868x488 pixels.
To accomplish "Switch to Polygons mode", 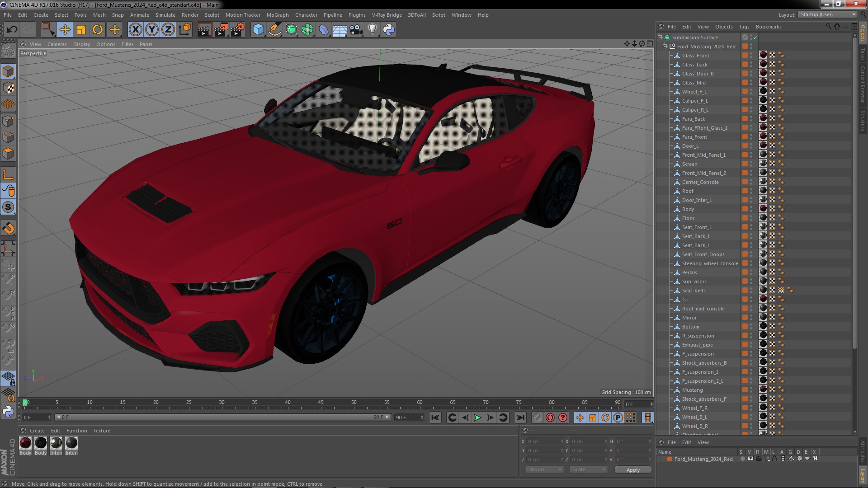I will 8,154.
